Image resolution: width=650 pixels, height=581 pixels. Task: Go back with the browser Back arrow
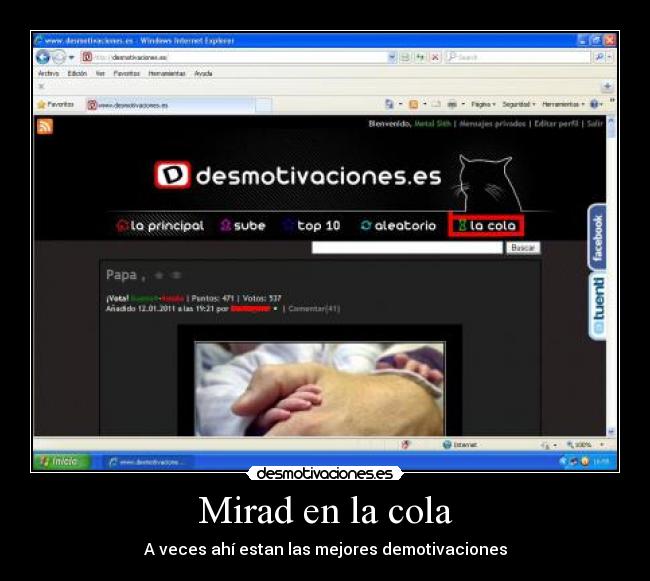coord(42,57)
